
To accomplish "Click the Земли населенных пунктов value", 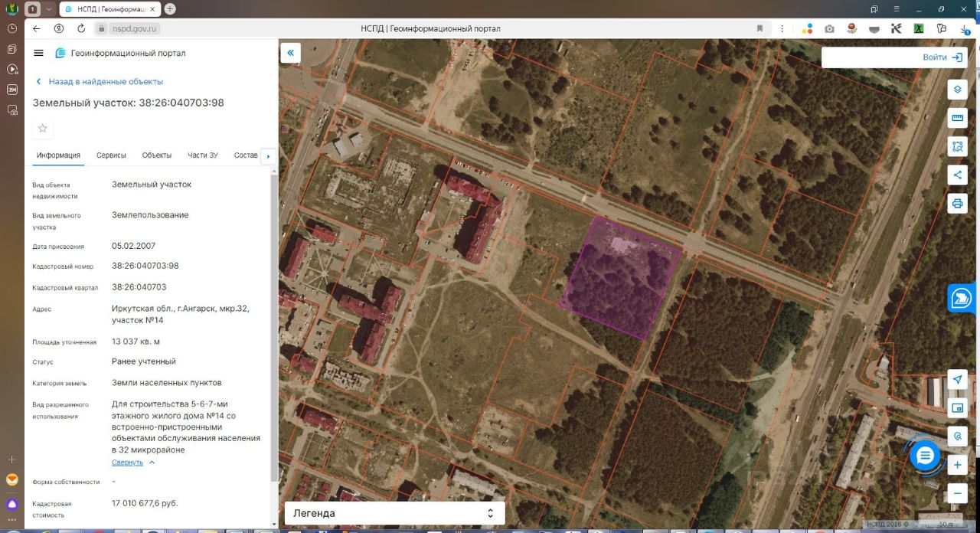I will pyautogui.click(x=167, y=383).
